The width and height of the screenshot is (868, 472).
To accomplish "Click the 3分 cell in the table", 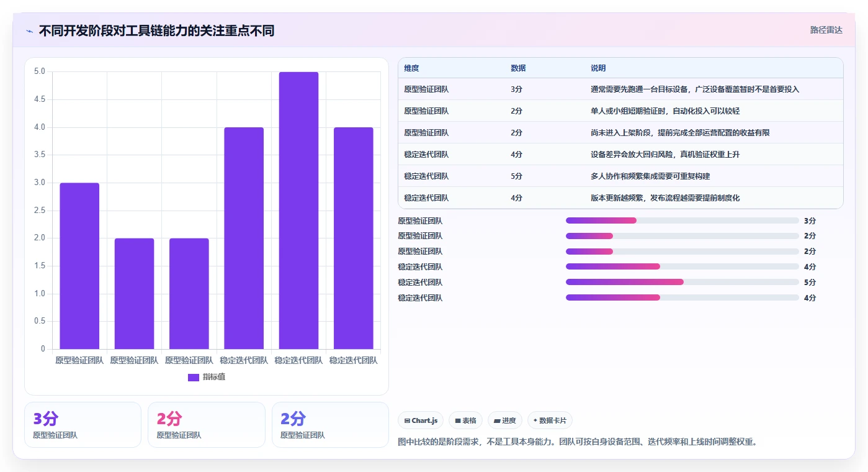I will click(x=516, y=89).
